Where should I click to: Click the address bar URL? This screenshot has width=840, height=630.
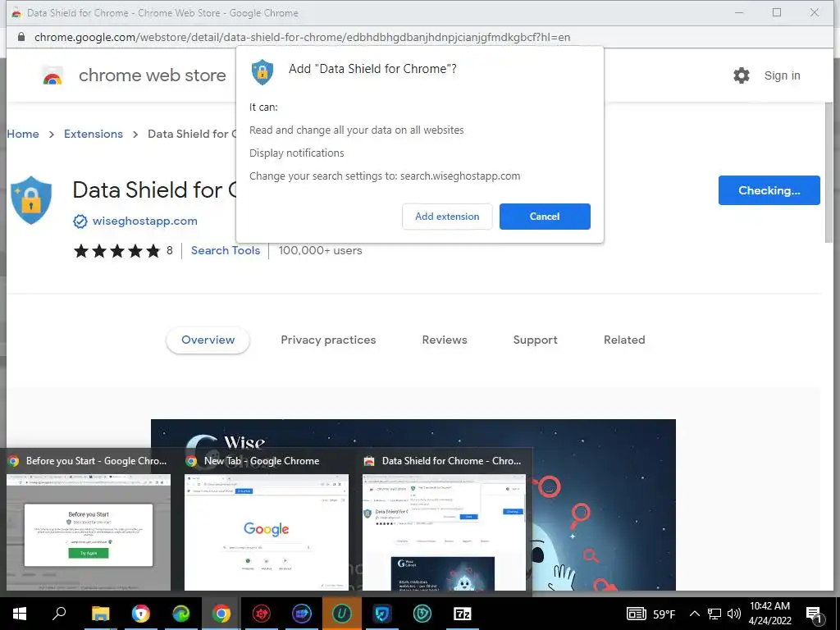click(302, 37)
